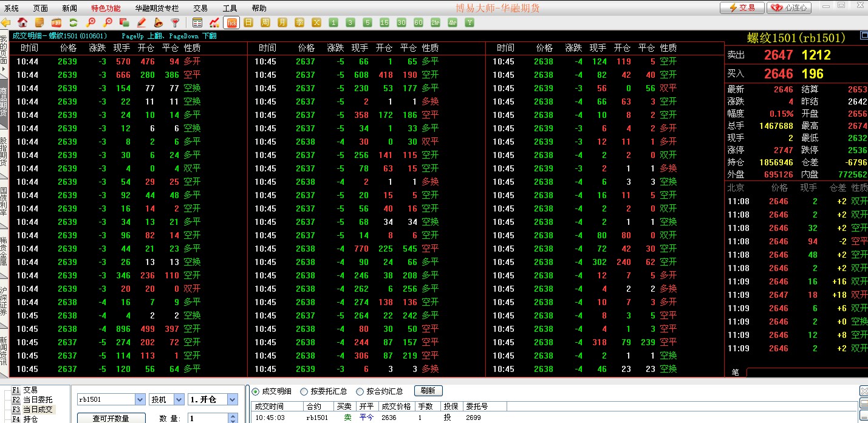Open the 1.开仓 dropdown
Image resolution: width=868 pixels, height=423 pixels.
[233, 399]
